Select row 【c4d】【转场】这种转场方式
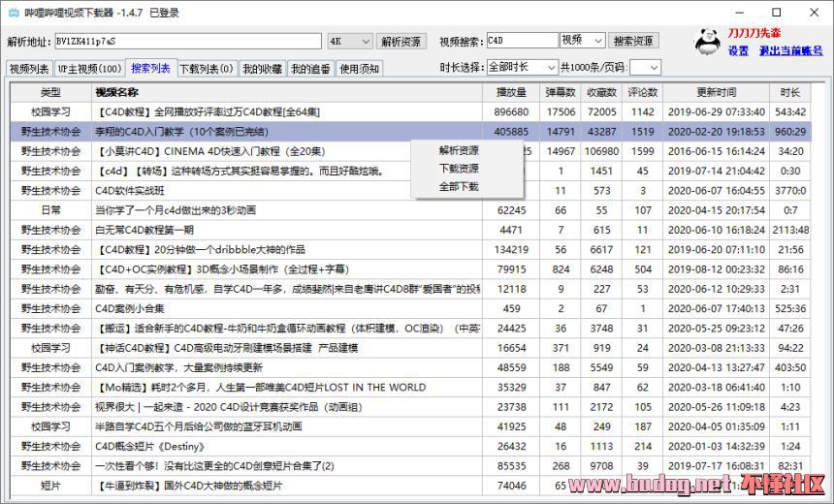The image size is (834, 504). [410, 172]
